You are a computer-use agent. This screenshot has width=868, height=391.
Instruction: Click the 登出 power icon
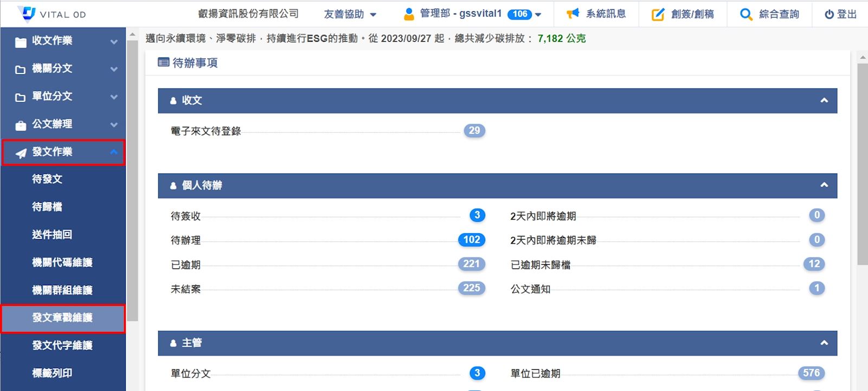[829, 15]
